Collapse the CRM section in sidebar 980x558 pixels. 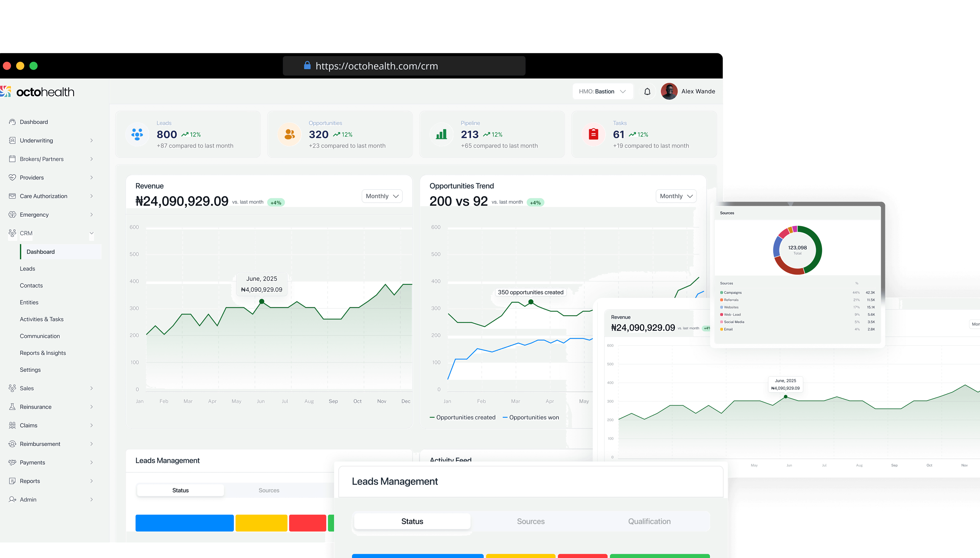click(x=91, y=233)
